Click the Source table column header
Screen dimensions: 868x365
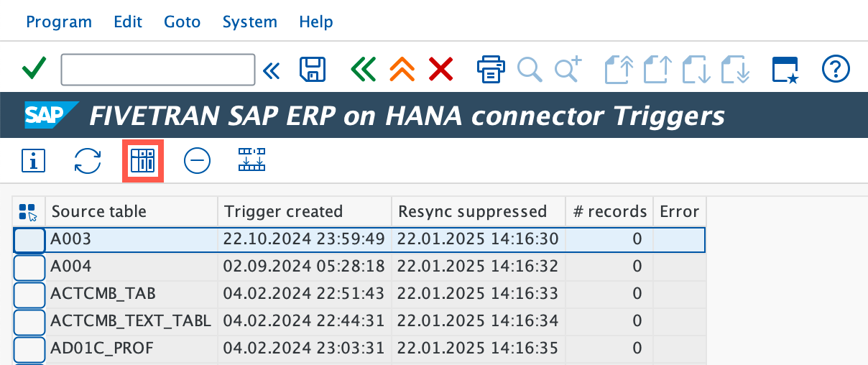coord(131,211)
